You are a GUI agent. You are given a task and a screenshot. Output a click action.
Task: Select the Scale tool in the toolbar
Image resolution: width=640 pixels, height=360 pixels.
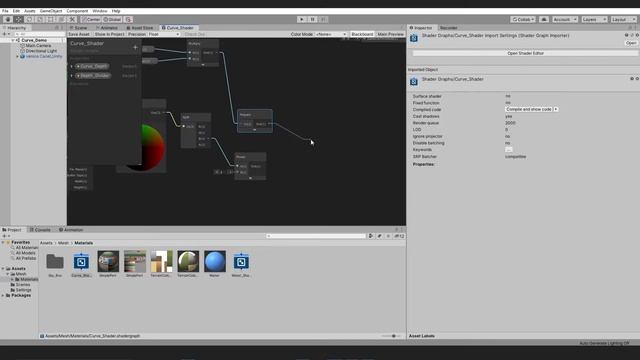40,19
